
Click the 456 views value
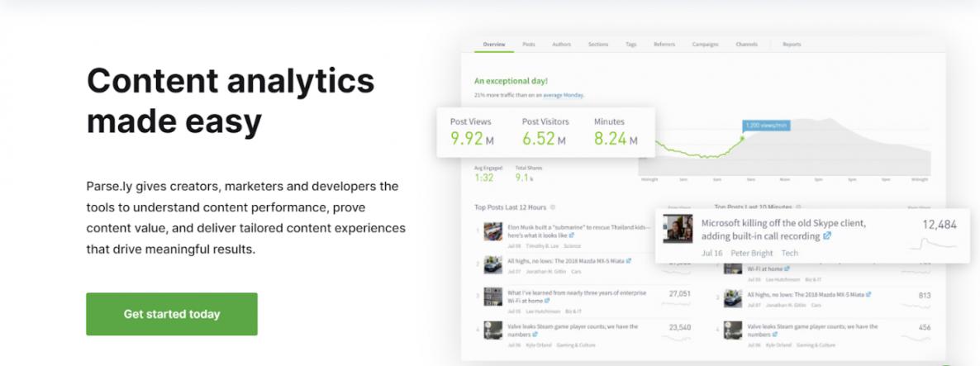pyautogui.click(x=925, y=327)
